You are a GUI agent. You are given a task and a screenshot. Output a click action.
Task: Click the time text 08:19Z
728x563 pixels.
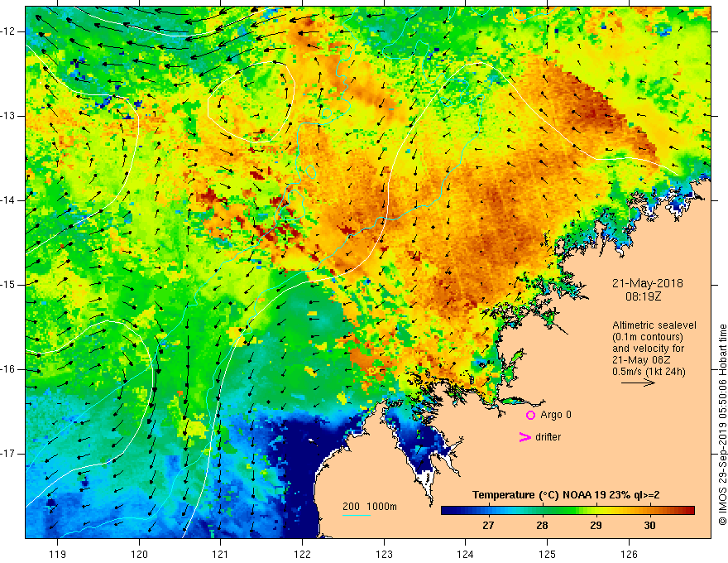pyautogui.click(x=644, y=296)
